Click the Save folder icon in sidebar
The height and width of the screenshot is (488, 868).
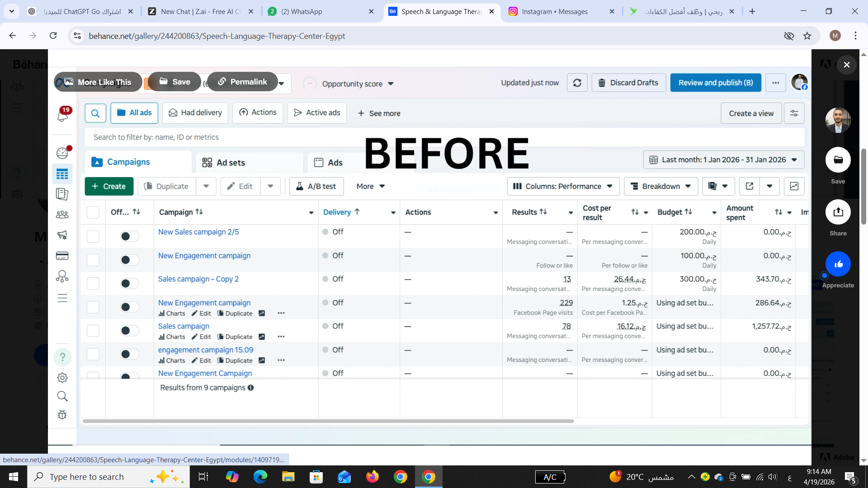point(838,160)
